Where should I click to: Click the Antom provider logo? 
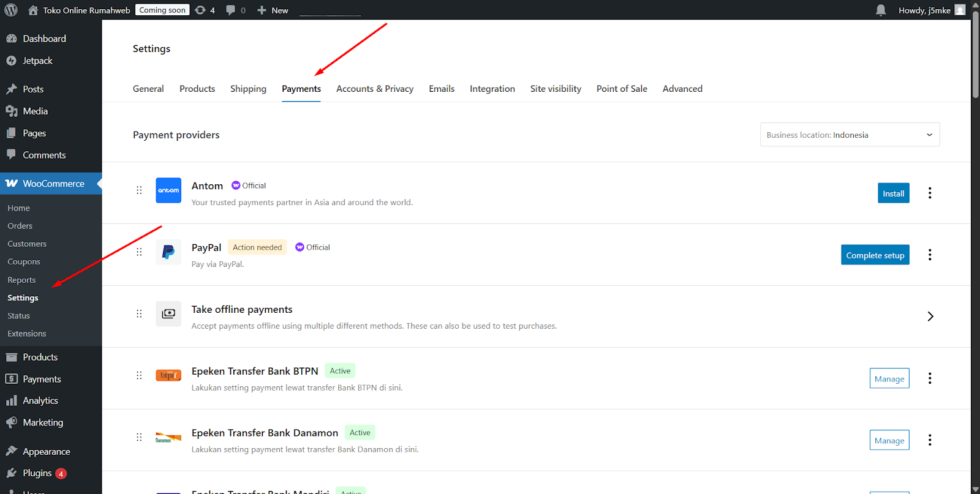[168, 190]
